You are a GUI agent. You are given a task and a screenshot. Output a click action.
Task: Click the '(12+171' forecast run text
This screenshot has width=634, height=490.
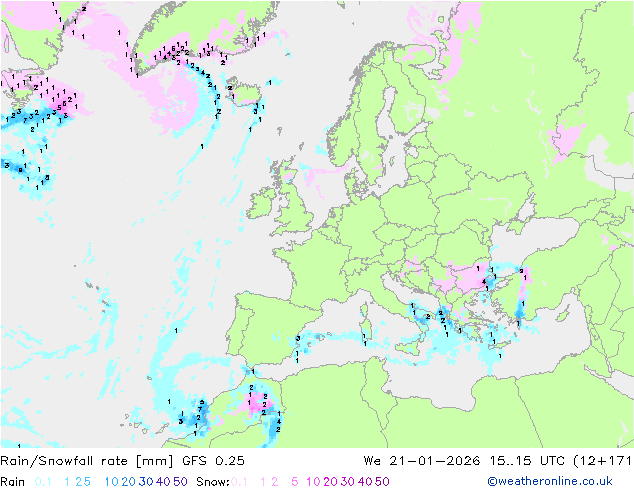click(x=602, y=461)
